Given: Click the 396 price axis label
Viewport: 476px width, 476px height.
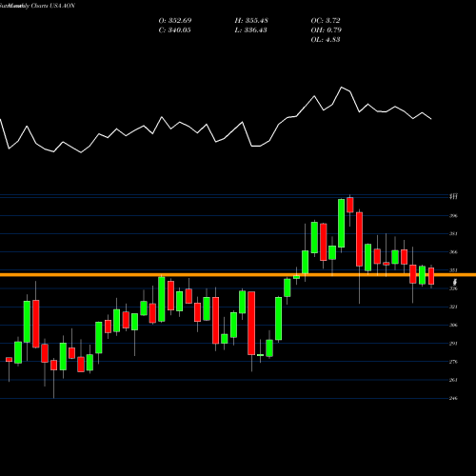Looking at the screenshot, I should [x=453, y=216].
